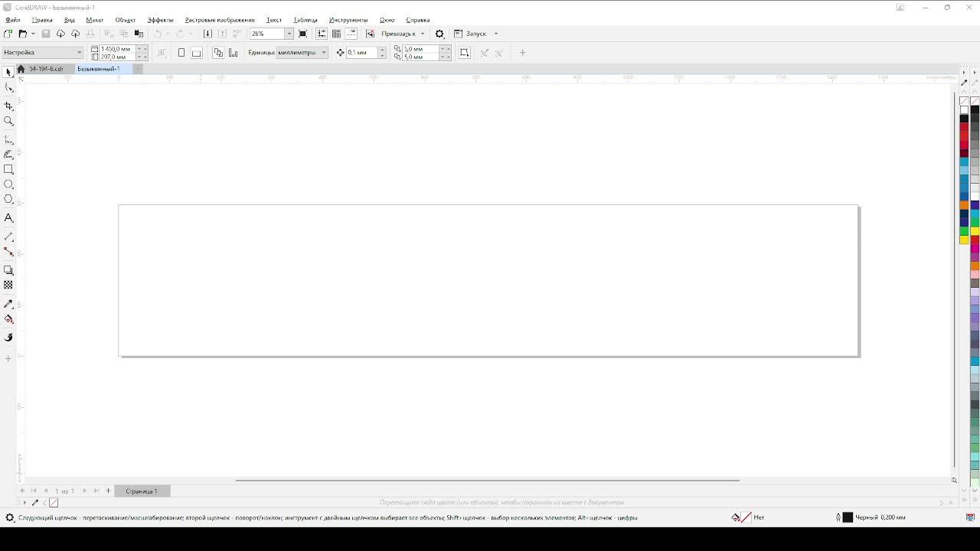The height and width of the screenshot is (551, 980).
Task: Set page to portrait orientation
Action: [181, 53]
